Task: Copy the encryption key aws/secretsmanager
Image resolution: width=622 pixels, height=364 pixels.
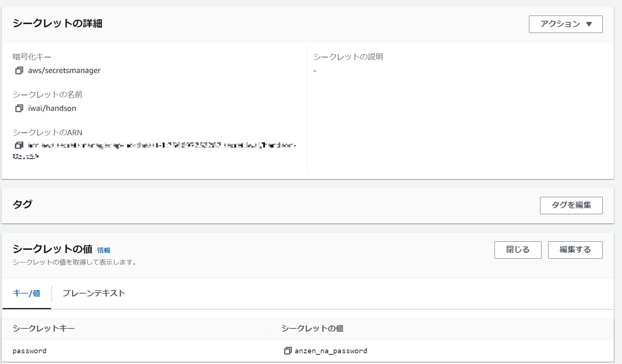Action: point(19,71)
